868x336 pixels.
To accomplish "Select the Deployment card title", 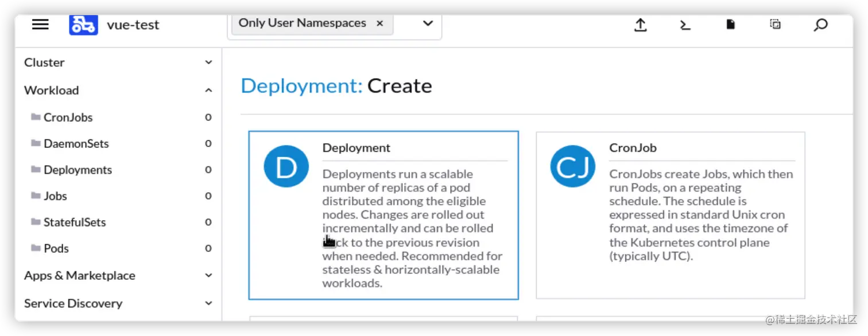I will tap(356, 147).
